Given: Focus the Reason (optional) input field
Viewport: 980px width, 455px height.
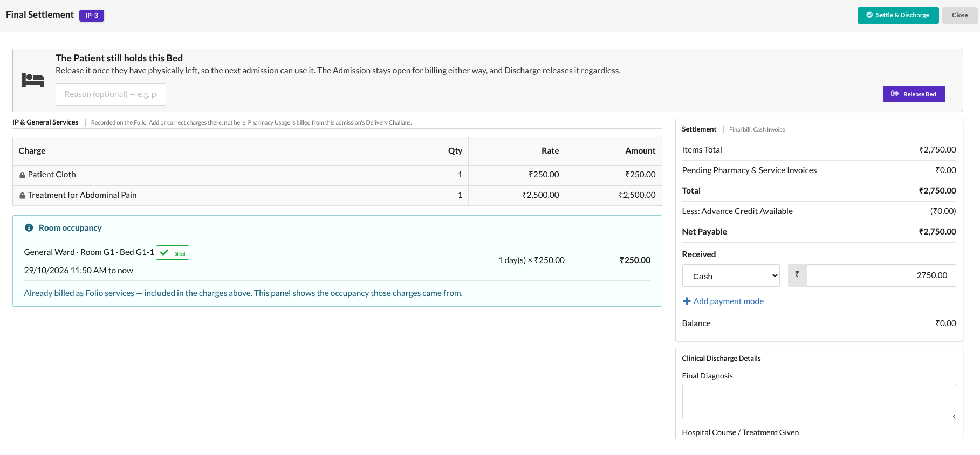Looking at the screenshot, I should point(111,94).
